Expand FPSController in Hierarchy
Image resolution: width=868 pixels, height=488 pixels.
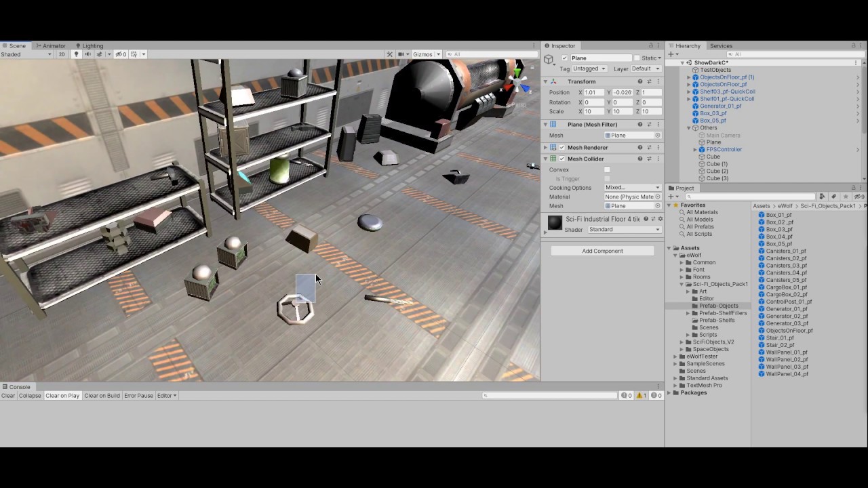[x=696, y=149]
